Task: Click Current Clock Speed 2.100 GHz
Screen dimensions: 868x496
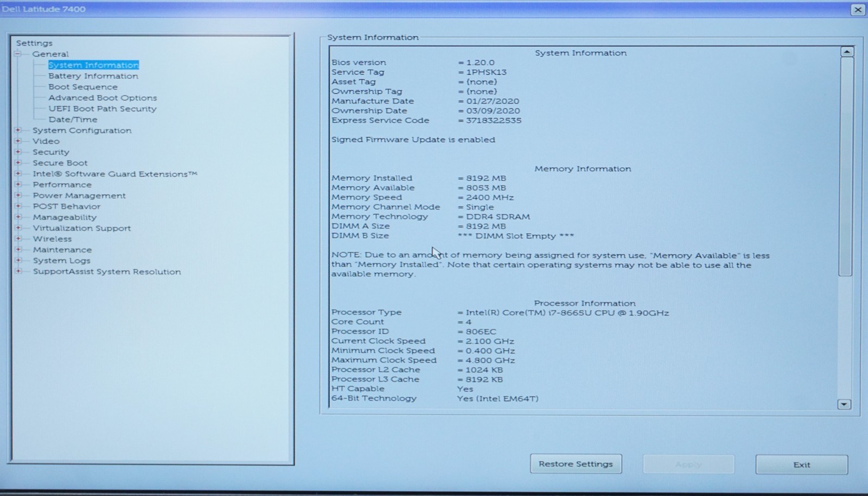Action: pyautogui.click(x=490, y=341)
